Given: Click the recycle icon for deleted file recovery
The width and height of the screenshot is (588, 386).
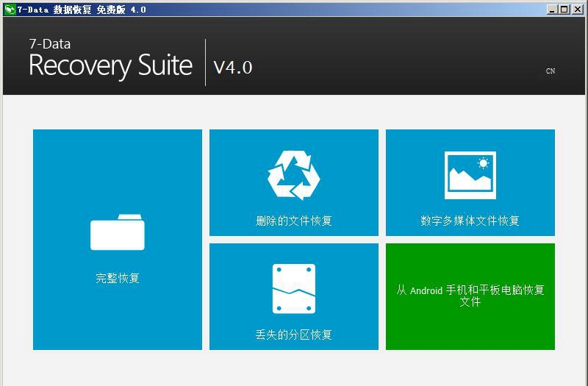Looking at the screenshot, I should [x=293, y=175].
